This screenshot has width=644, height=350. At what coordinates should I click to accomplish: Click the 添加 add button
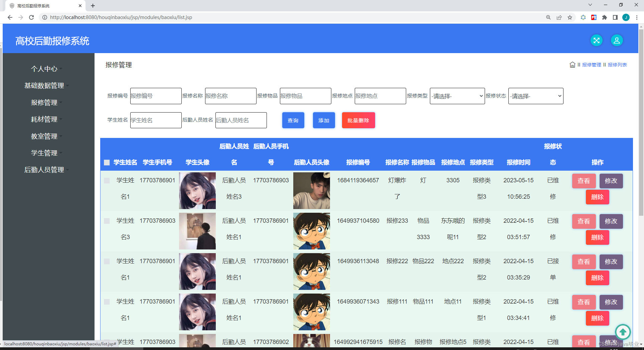(x=324, y=120)
